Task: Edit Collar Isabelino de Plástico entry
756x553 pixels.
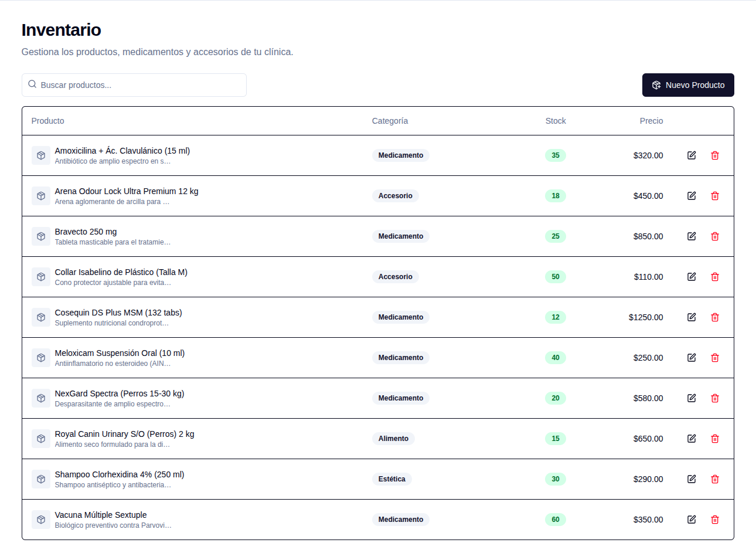Action: click(x=692, y=277)
